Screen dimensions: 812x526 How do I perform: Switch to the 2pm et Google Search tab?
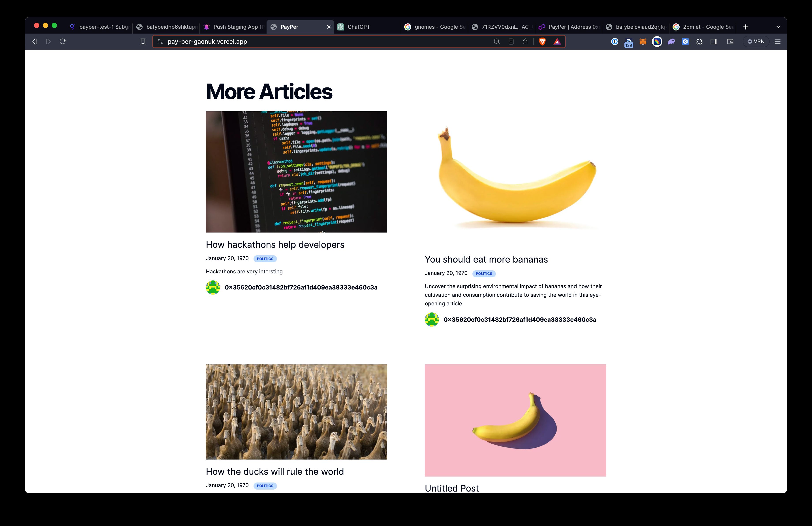pos(703,27)
